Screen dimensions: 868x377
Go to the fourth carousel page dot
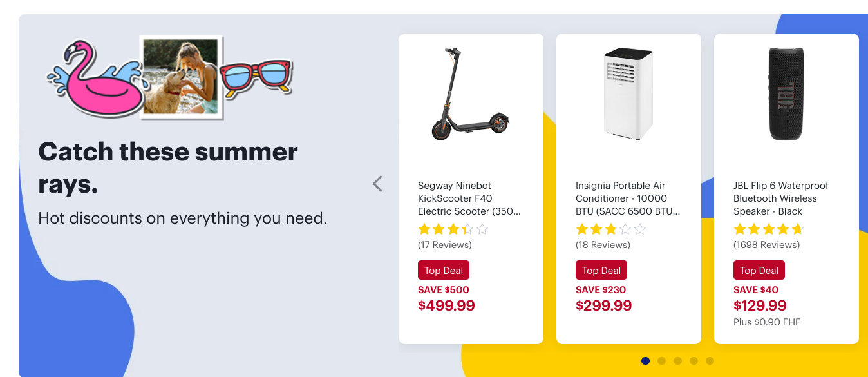(x=694, y=361)
